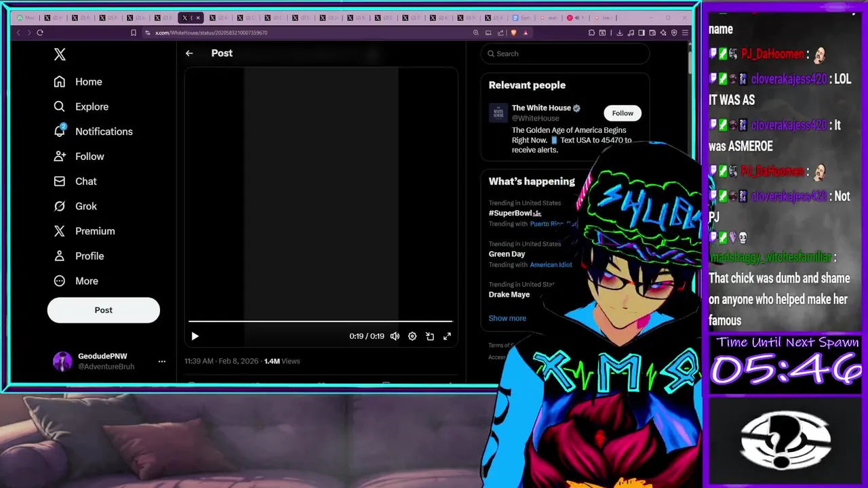Bookmark the page with bookmark icon
The width and height of the screenshot is (868, 488).
[133, 33]
